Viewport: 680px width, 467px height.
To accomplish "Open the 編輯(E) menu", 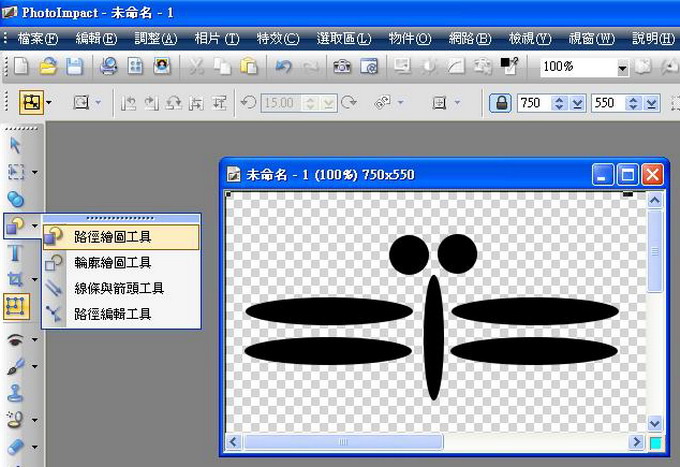I will (x=96, y=39).
